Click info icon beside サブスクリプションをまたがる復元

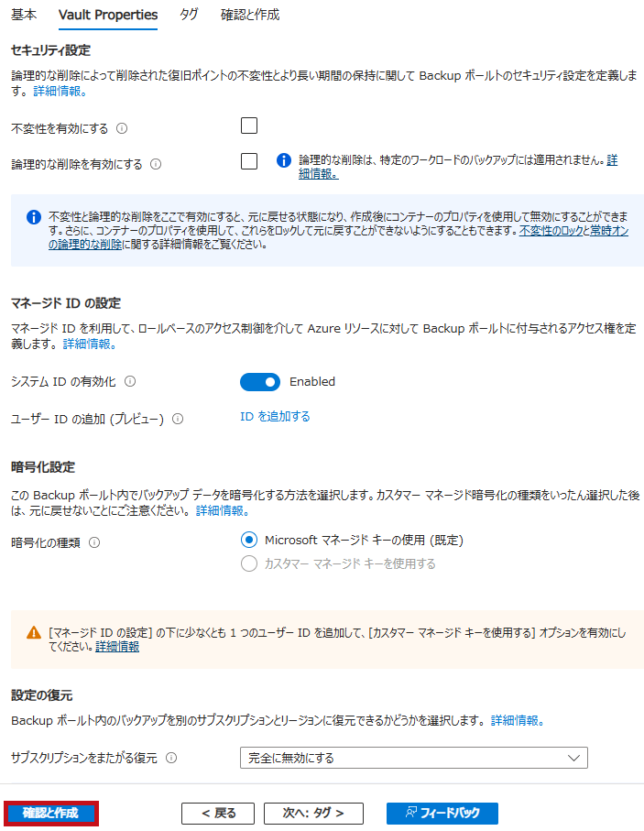point(171,758)
